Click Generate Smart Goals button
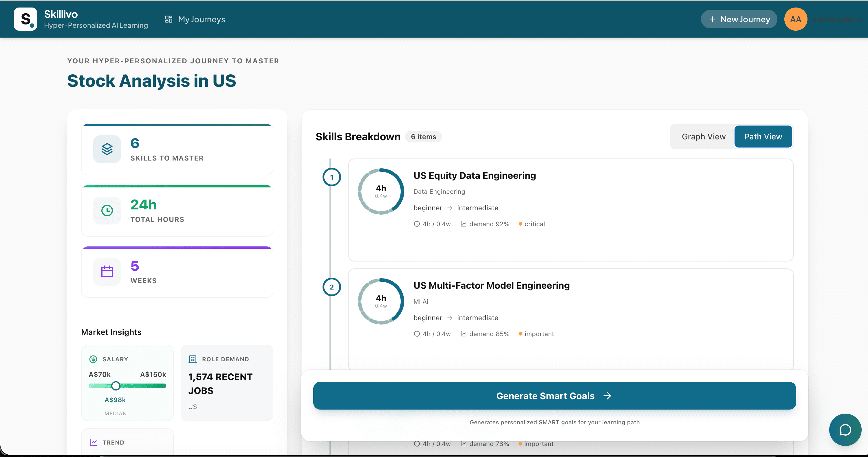Screen dimensions: 868x457 coord(554,396)
